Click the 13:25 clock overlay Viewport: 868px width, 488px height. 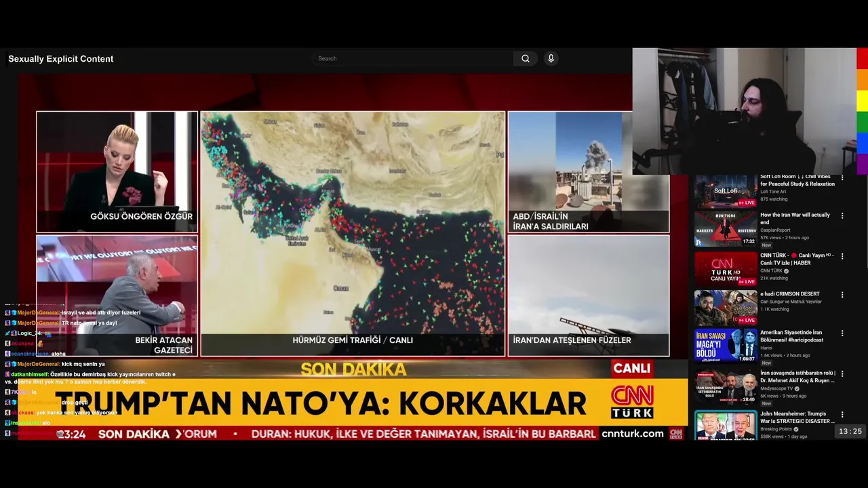[x=850, y=432]
